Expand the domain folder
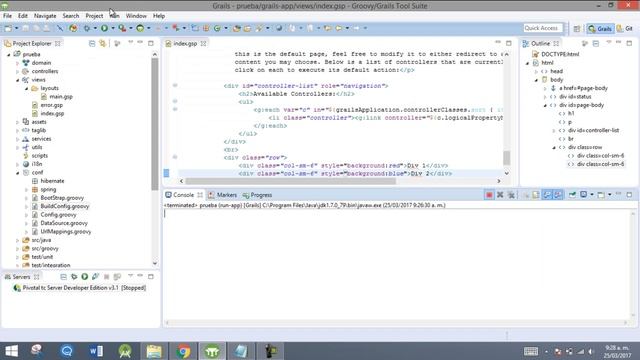Screen dimensions: 640x360 coord(18,63)
